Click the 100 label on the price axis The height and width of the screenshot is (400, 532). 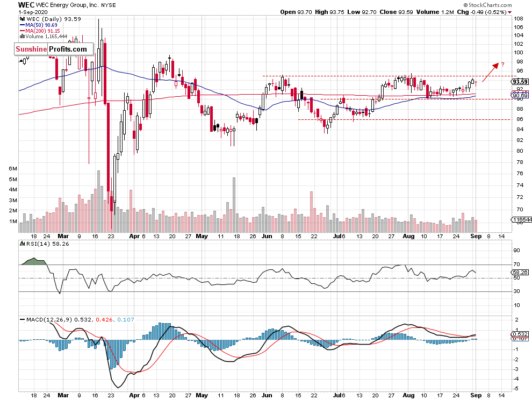[518, 52]
